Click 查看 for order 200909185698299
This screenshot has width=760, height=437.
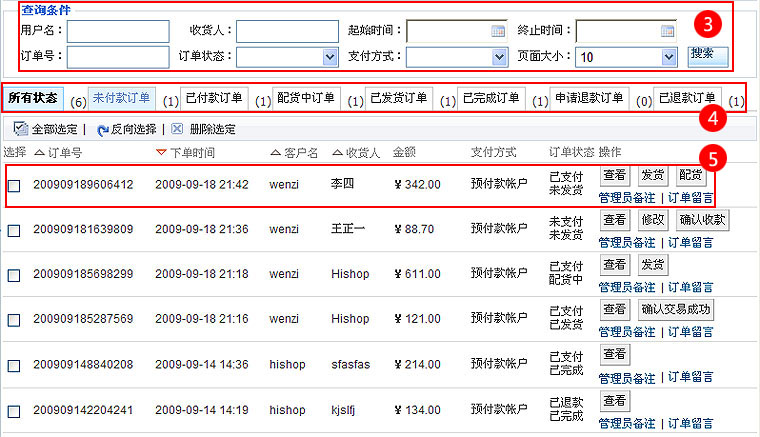(615, 265)
